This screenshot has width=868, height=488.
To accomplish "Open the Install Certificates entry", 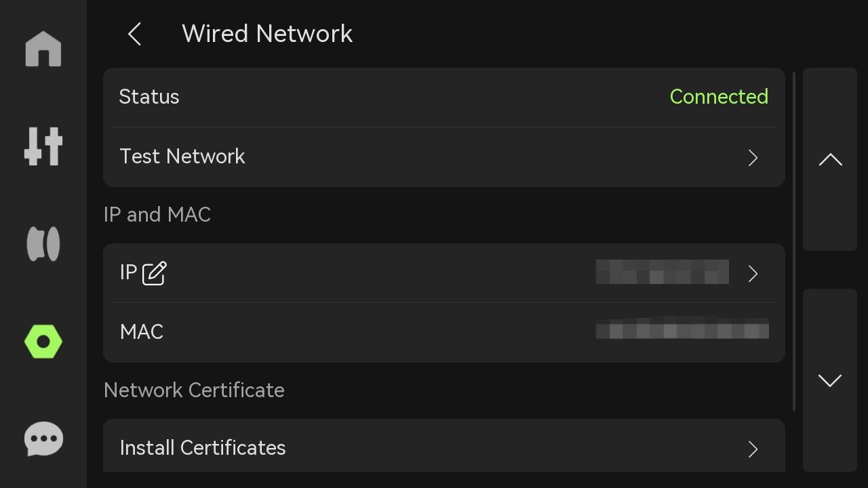I will pos(444,446).
